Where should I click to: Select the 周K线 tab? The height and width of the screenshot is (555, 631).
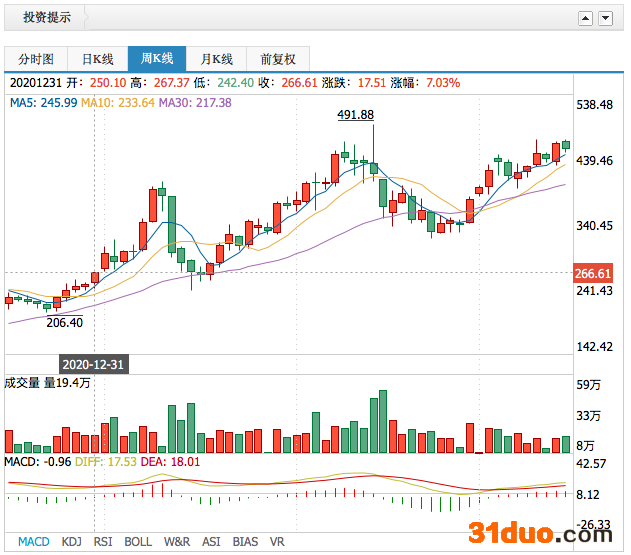157,59
